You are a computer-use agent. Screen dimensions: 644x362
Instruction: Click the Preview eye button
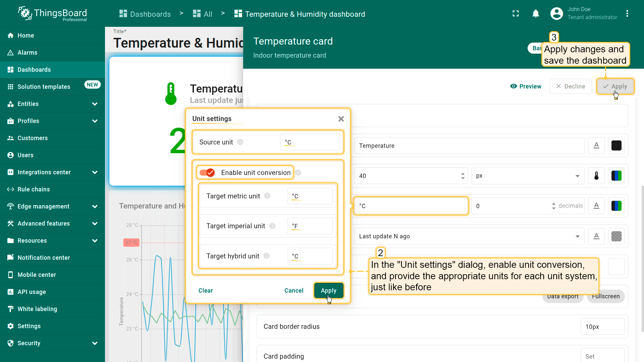(x=526, y=86)
